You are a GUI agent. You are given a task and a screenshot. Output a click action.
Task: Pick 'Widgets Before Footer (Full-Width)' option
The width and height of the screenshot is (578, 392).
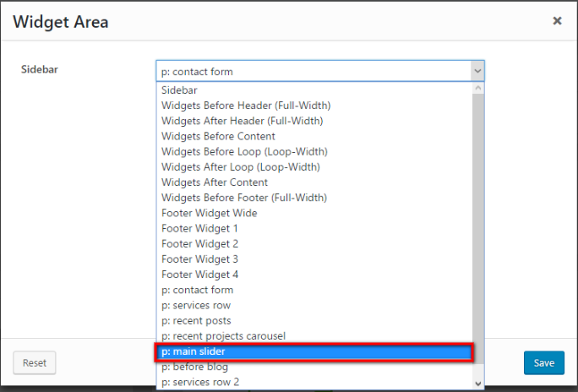tap(245, 198)
